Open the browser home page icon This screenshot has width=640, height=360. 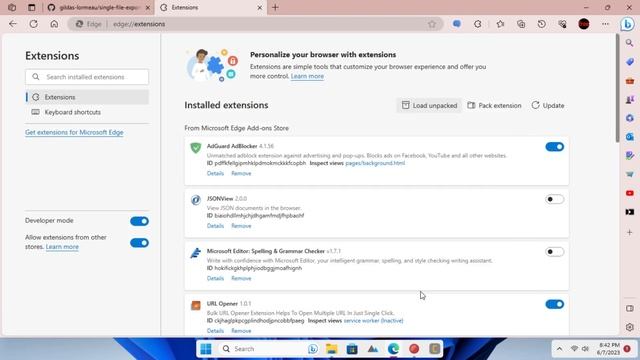coord(54,24)
